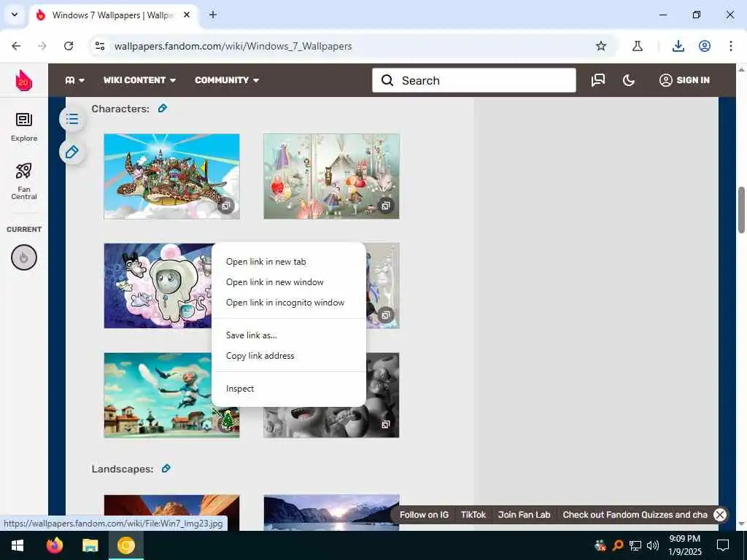The width and height of the screenshot is (747, 560).
Task: View site information icon in address bar
Action: click(100, 46)
